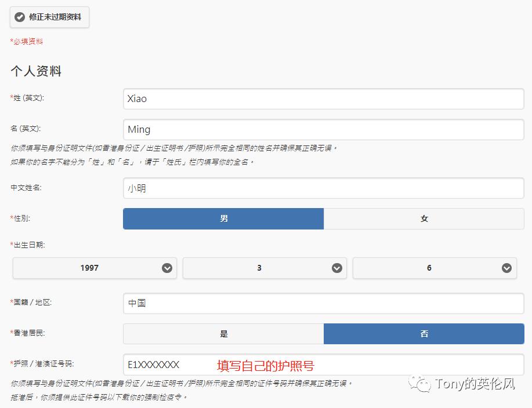
Task: Click the 国籍 / 地区 field showing 中国
Action: point(323,303)
